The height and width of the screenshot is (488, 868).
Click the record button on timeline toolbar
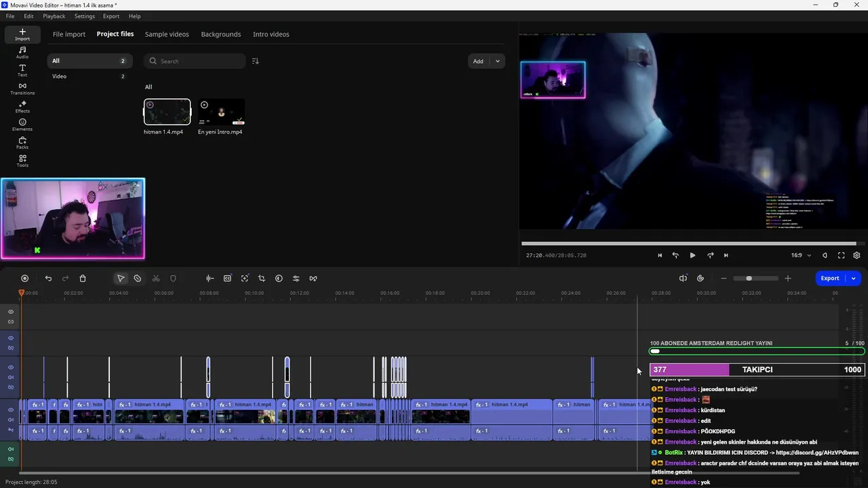click(x=25, y=279)
